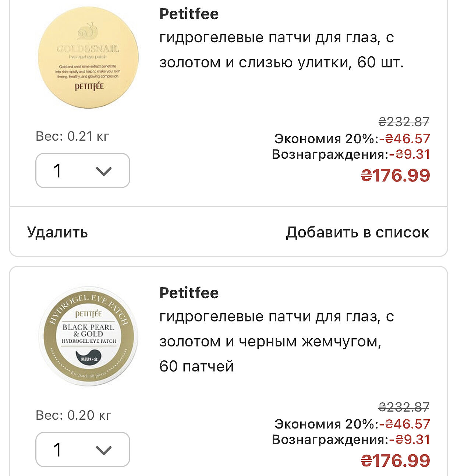Click the crossed-out ₴232.87 price on black pearl item
This screenshot has width=457, height=476.
pos(404,407)
